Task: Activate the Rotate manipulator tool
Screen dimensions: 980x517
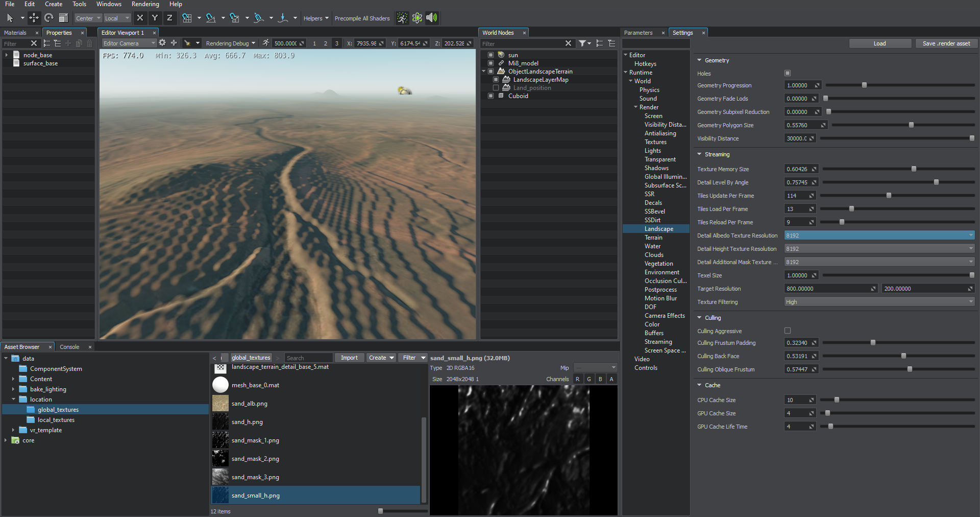Action: [x=48, y=18]
